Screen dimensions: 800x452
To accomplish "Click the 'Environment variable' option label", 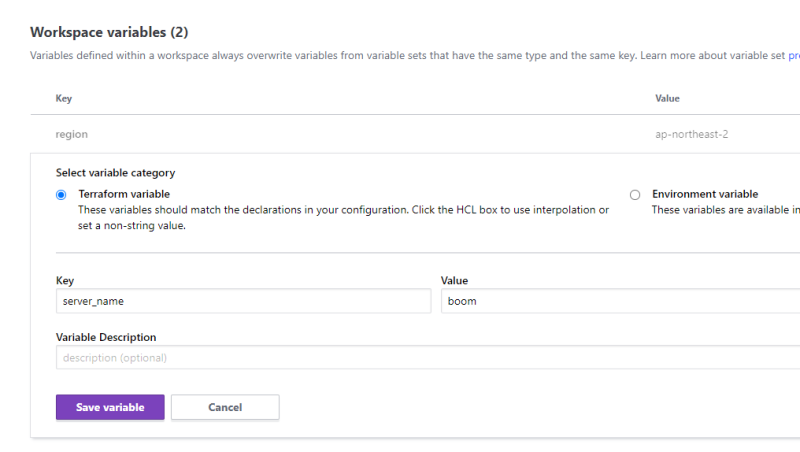I will click(x=705, y=194).
